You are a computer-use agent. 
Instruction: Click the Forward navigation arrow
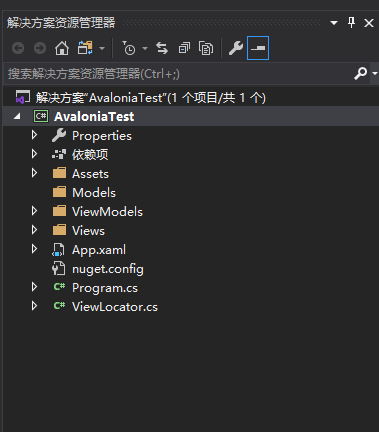tap(40, 48)
